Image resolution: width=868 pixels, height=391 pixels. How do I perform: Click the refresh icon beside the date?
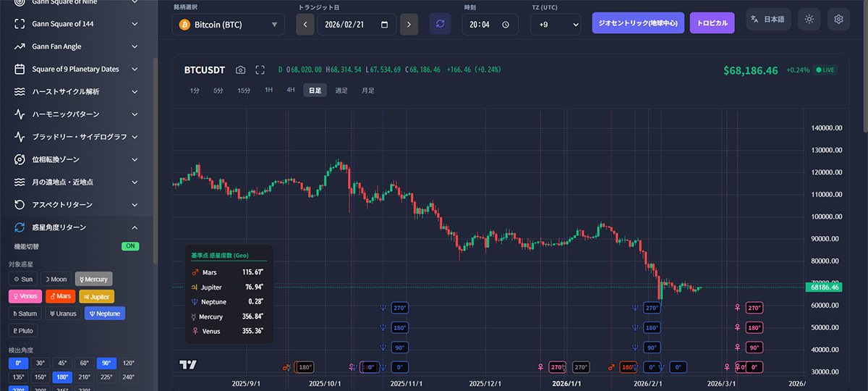[x=440, y=24]
